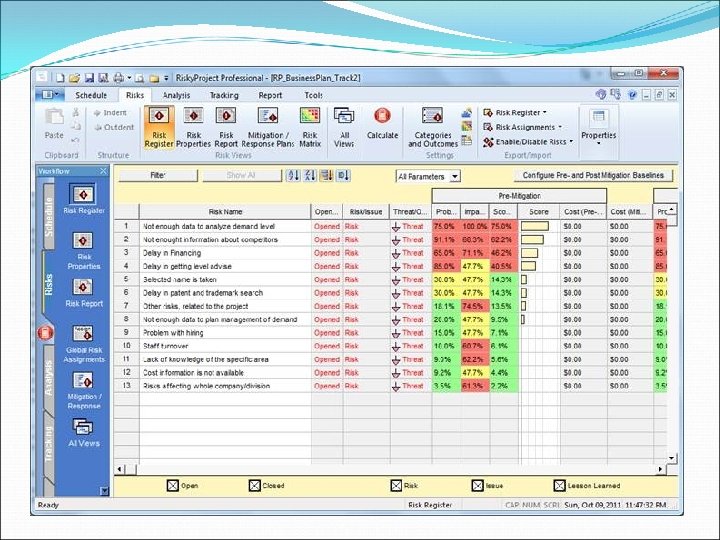Open Mitigation / Response Plans view
The image size is (720, 540).
[x=268, y=127]
